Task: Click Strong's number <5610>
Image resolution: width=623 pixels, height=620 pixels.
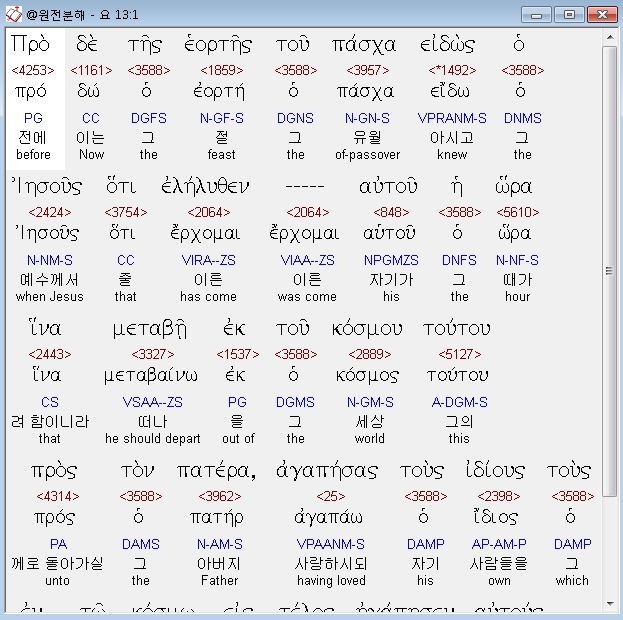Action: pyautogui.click(x=518, y=212)
